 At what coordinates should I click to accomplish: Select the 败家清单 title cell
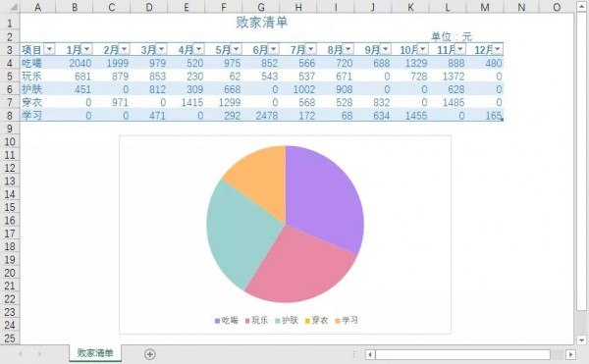pos(261,23)
